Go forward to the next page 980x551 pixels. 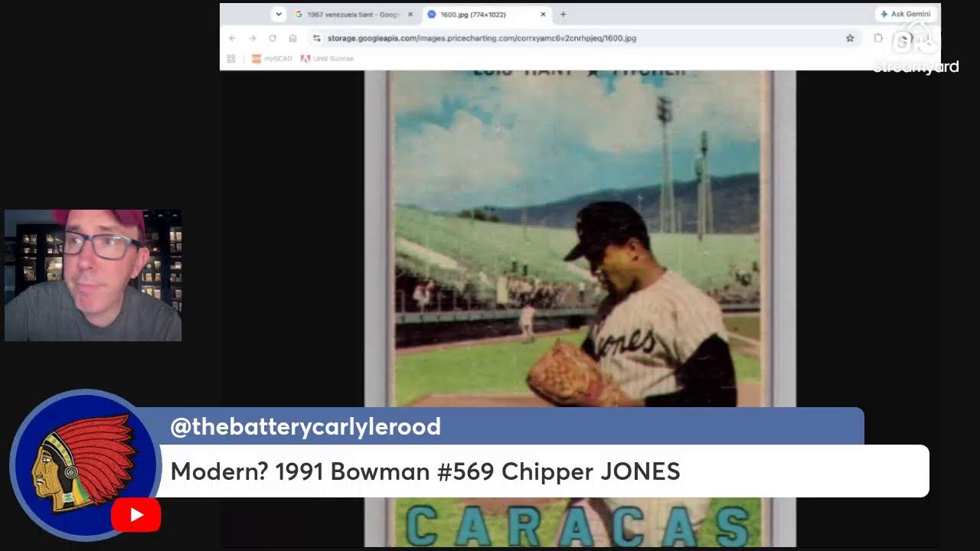[x=252, y=37]
